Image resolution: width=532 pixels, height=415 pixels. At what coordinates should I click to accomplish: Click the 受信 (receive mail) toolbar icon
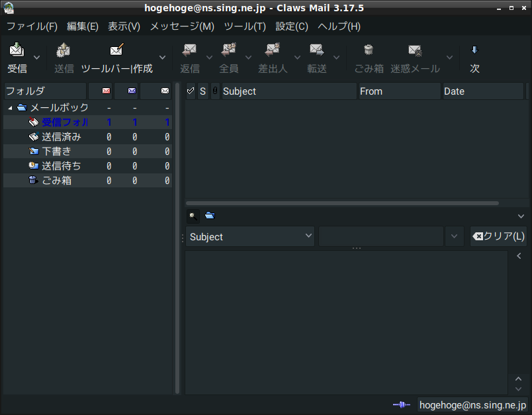click(x=17, y=50)
